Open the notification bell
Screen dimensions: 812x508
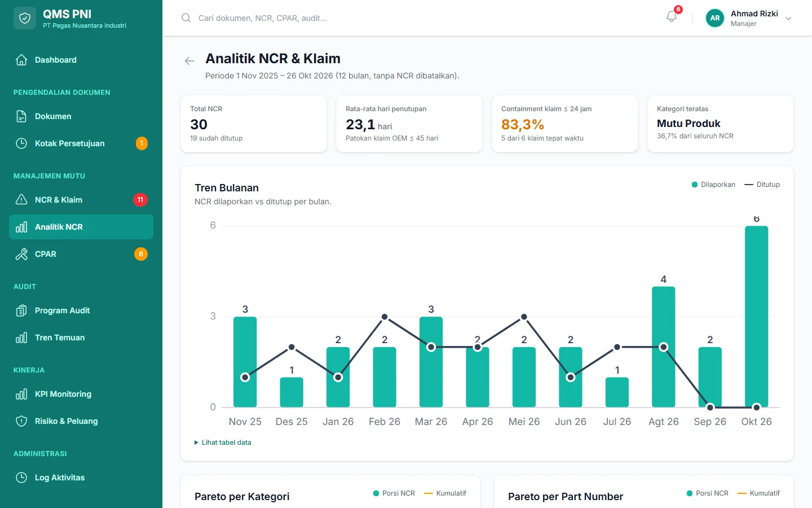tap(672, 17)
